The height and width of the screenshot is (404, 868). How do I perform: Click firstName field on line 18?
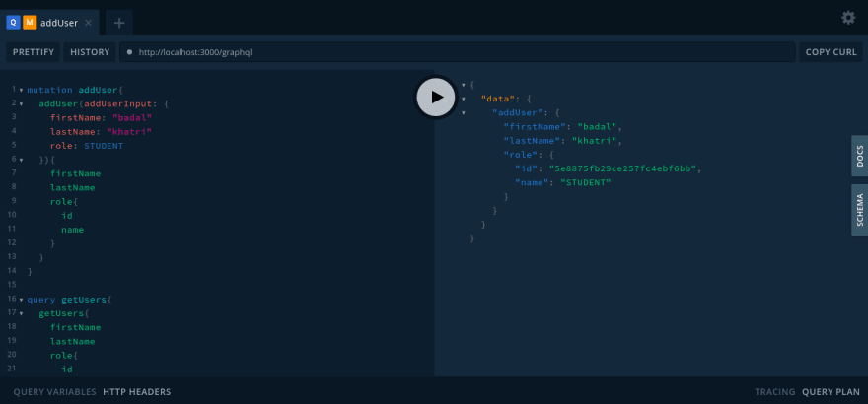[75, 328]
